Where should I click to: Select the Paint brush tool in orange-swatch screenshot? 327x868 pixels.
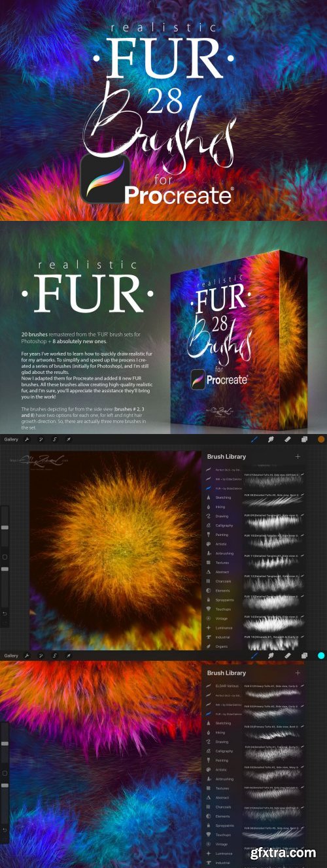coord(255,439)
